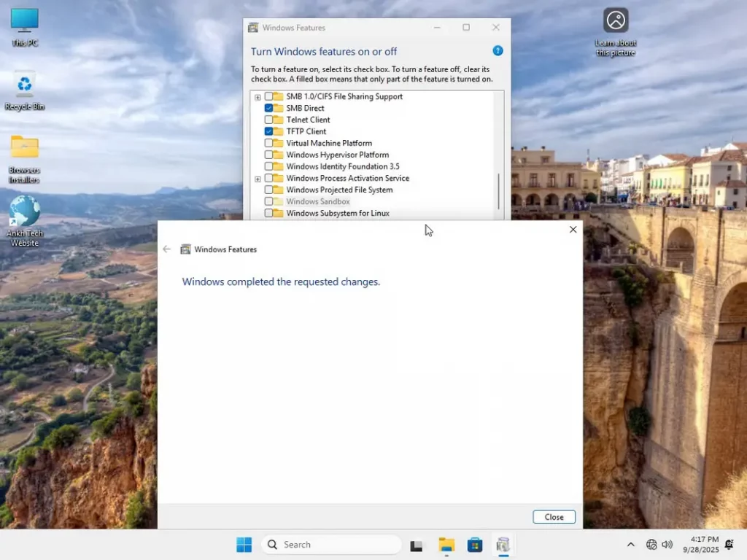The width and height of the screenshot is (747, 560).
Task: Expand Windows Process Activation Service node
Action: point(258,179)
